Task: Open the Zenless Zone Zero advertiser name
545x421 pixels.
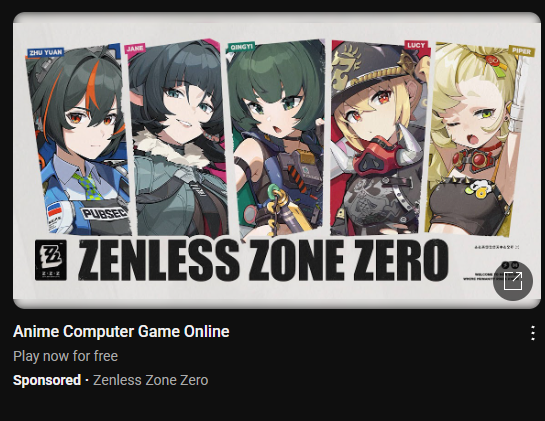Action: [151, 380]
